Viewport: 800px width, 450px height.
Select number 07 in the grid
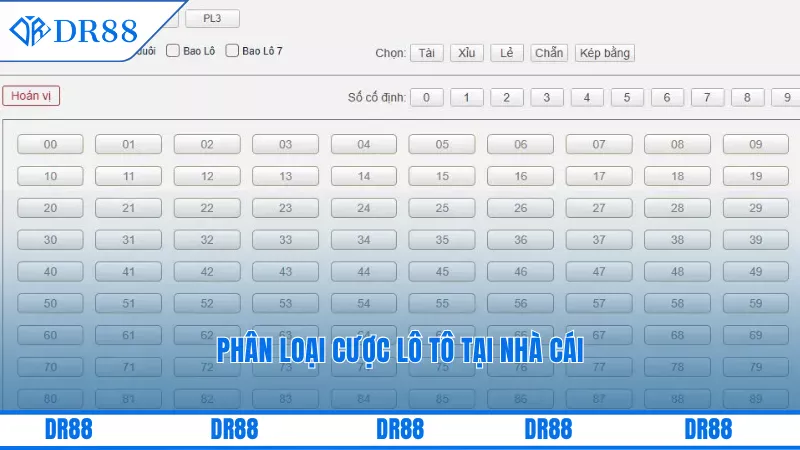pos(599,144)
